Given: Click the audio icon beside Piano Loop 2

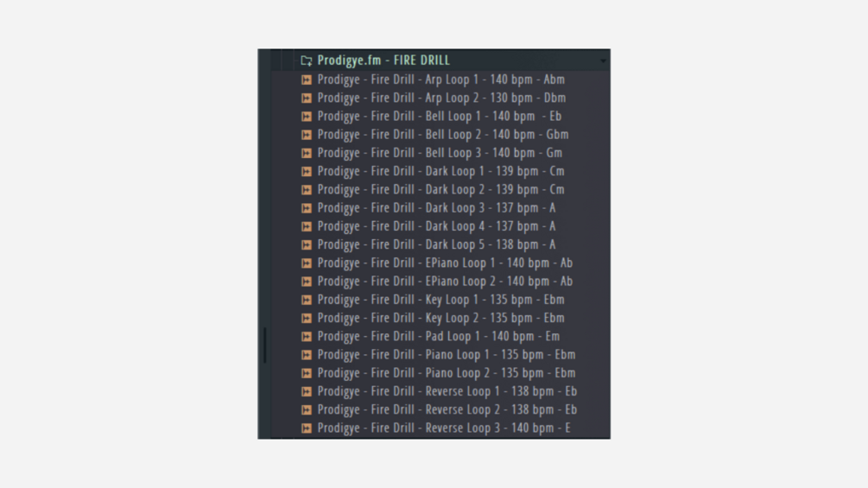Looking at the screenshot, I should (x=306, y=373).
